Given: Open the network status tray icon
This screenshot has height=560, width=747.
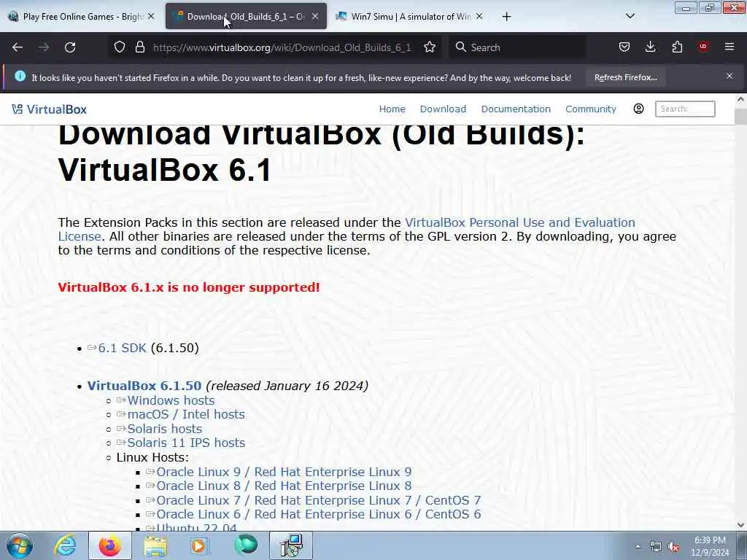Looking at the screenshot, I should click(656, 546).
